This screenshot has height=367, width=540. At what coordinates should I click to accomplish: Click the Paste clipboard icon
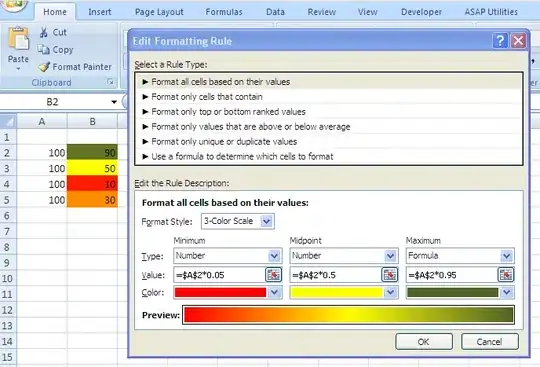[18, 38]
